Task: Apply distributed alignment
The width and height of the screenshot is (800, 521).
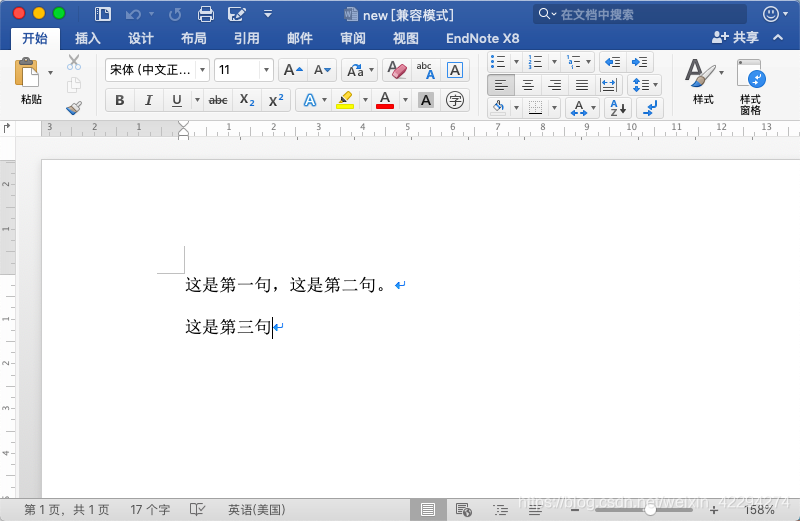Action: pos(608,85)
